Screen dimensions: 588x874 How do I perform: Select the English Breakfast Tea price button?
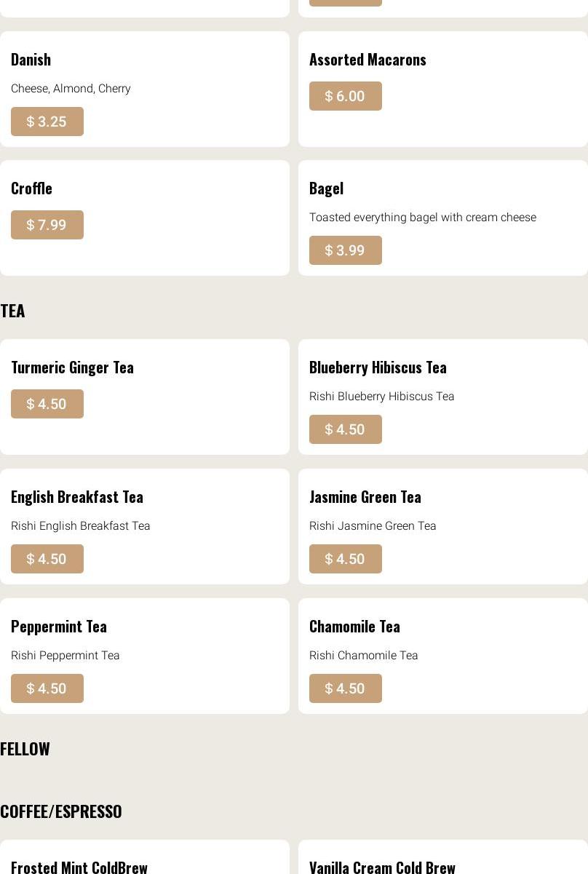47,559
